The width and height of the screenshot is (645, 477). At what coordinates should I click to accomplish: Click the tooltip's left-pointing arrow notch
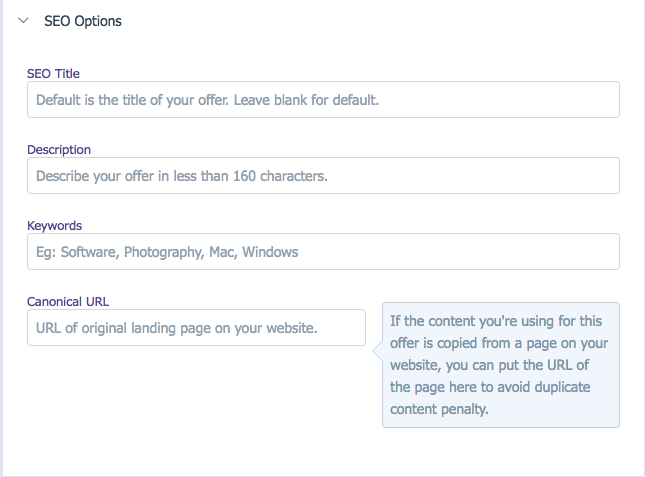coord(377,349)
